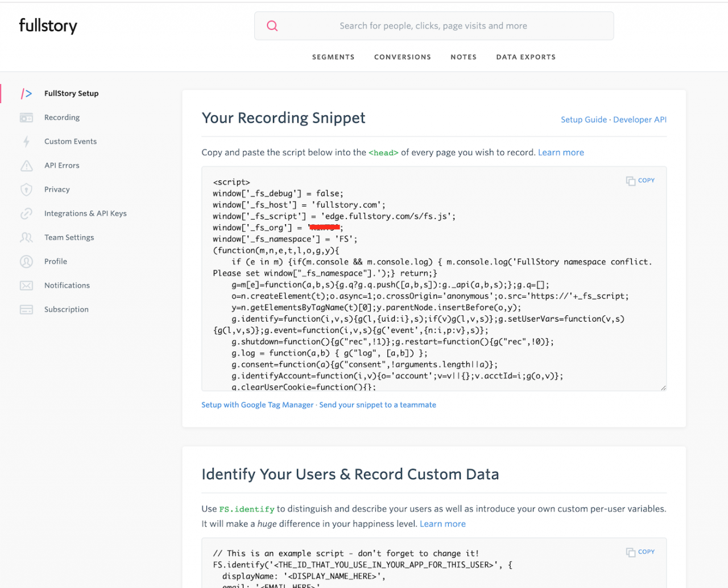
Task: Click the Recording sidebar icon
Action: coord(26,118)
